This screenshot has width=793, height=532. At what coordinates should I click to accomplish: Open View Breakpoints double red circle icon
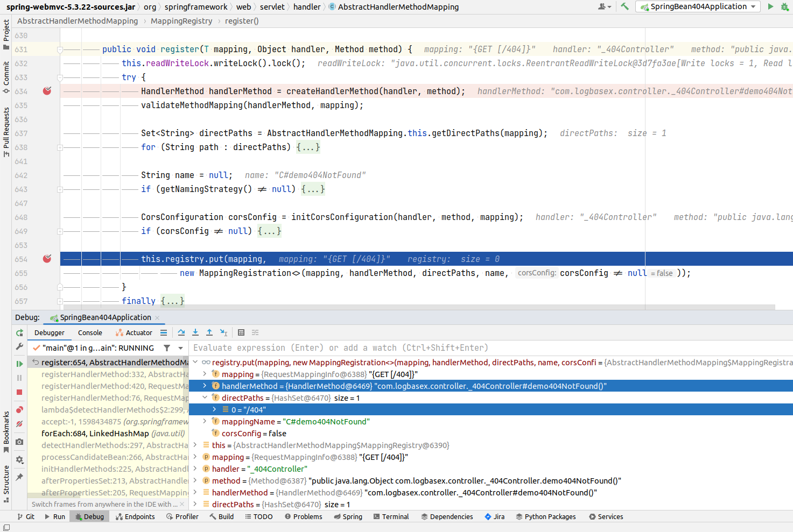19,410
